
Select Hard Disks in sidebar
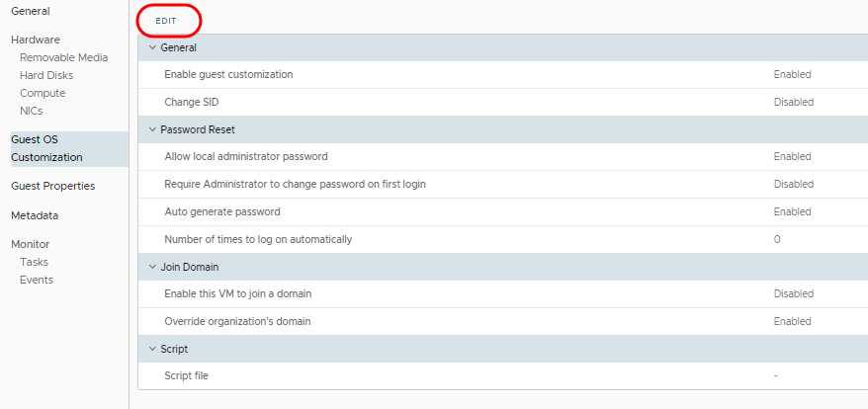point(46,75)
